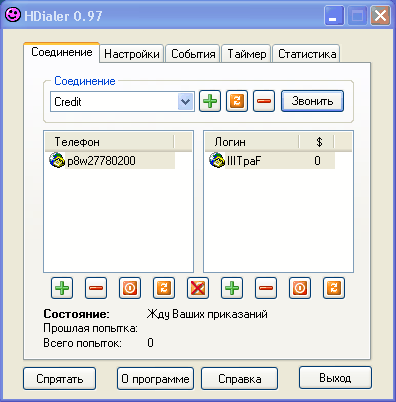The width and height of the screenshot is (396, 402).
Task: Sort by the Логин column header
Action: click(252, 142)
